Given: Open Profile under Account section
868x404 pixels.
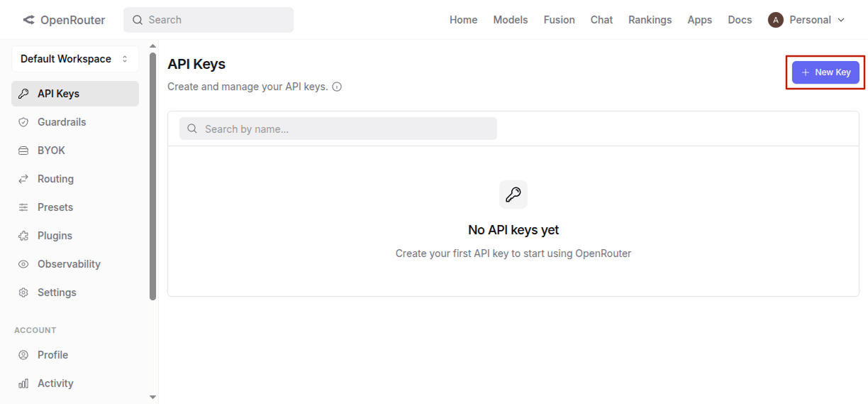Looking at the screenshot, I should point(75,355).
